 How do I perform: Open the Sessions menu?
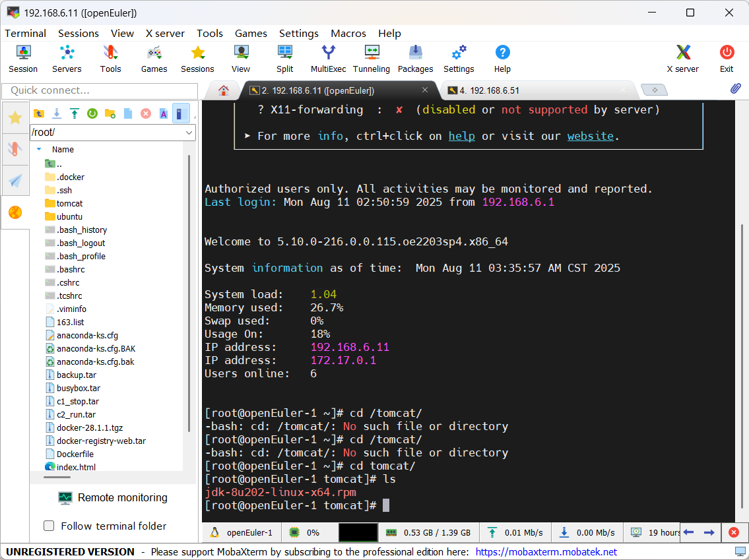[x=79, y=34]
